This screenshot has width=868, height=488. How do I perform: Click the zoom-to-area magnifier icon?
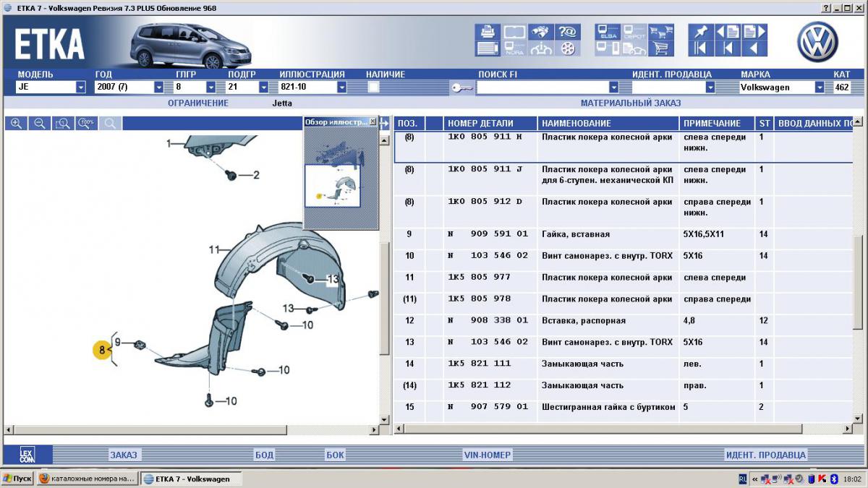(63, 124)
